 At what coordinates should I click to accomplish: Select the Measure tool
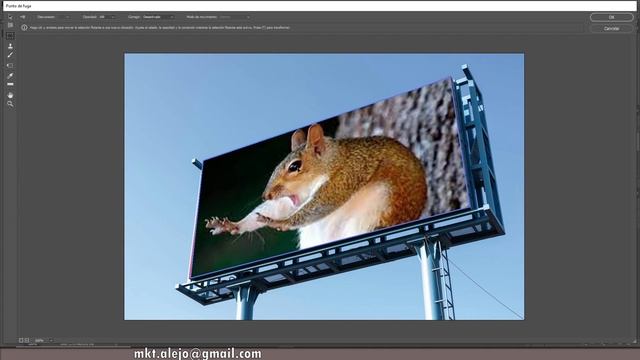tap(10, 84)
